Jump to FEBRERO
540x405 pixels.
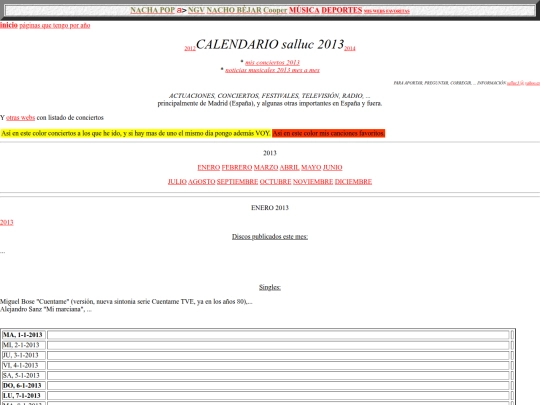point(237,167)
